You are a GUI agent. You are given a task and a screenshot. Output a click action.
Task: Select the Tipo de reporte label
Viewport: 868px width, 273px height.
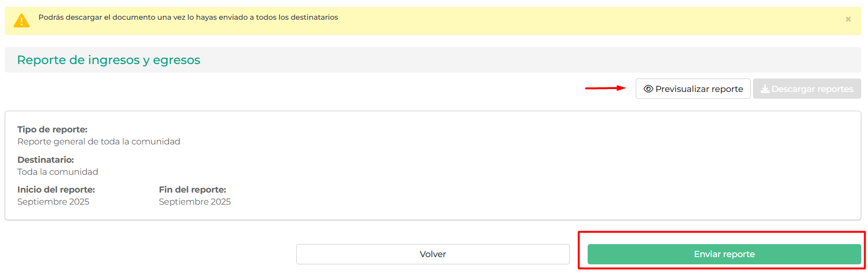(52, 130)
